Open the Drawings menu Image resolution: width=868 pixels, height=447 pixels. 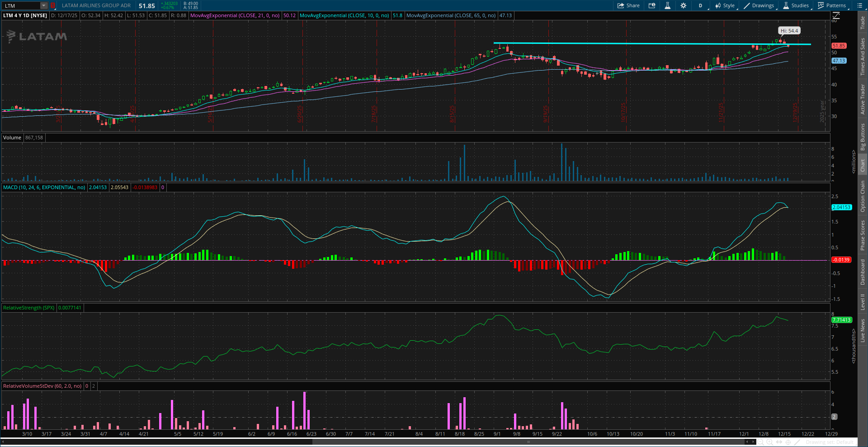[x=759, y=5]
